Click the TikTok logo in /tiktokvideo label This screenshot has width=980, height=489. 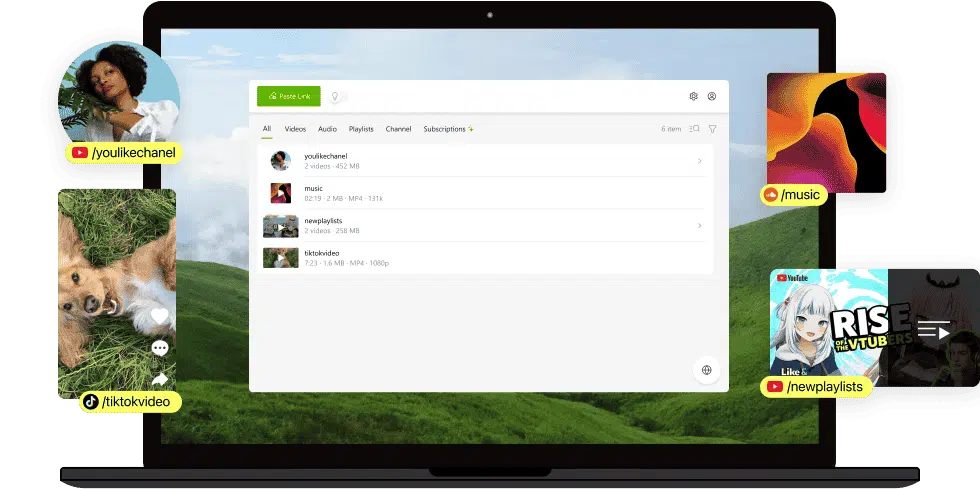click(x=91, y=401)
